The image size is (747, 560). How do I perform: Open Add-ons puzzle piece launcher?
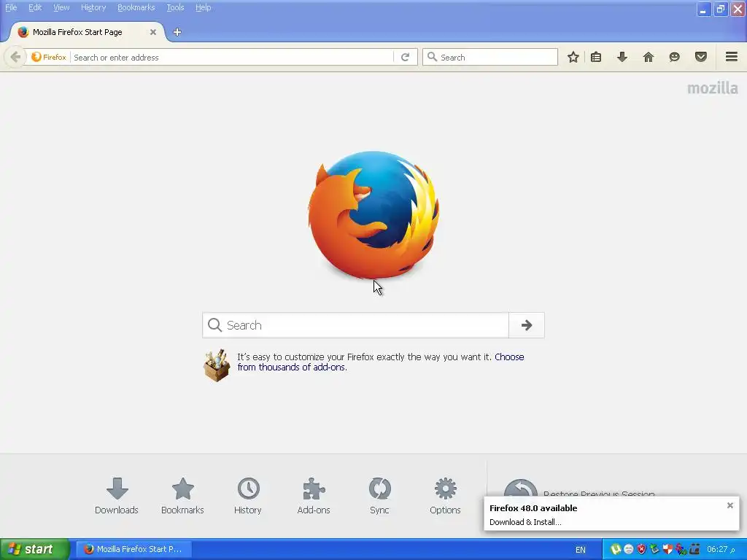point(314,496)
